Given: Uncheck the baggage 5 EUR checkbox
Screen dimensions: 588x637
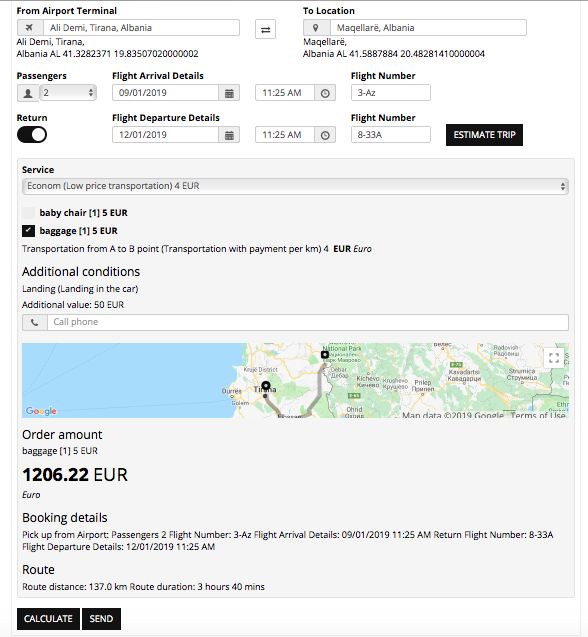Looking at the screenshot, I should coord(28,231).
